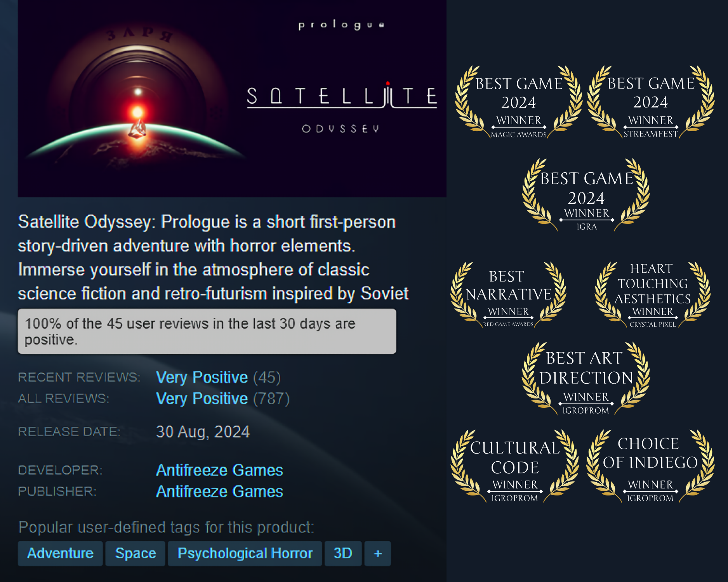Click the Cultural Code winner badge
The image size is (728, 582).
pyautogui.click(x=515, y=466)
